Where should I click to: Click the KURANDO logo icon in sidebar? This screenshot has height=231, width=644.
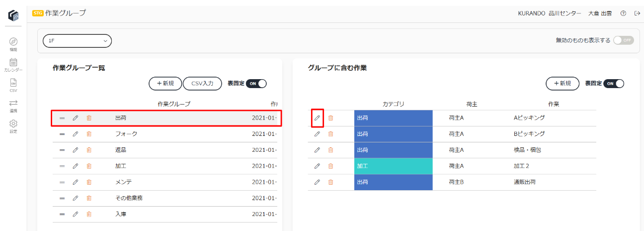(x=13, y=15)
